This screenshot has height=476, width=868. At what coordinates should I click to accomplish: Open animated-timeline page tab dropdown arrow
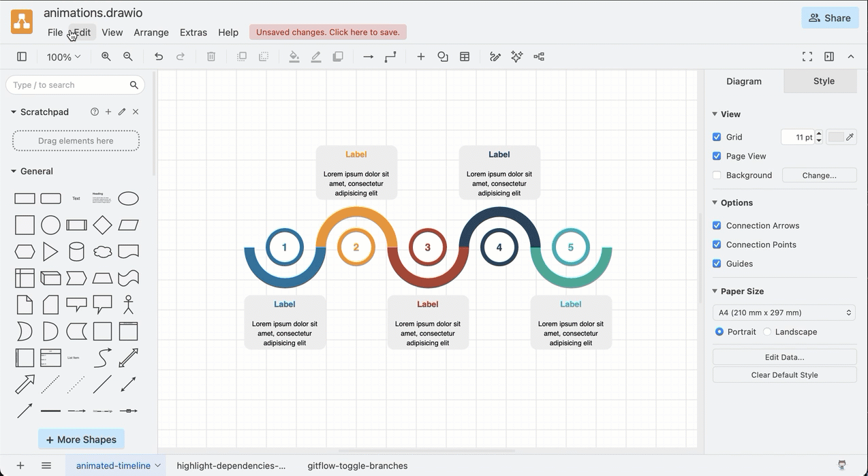pyautogui.click(x=158, y=466)
